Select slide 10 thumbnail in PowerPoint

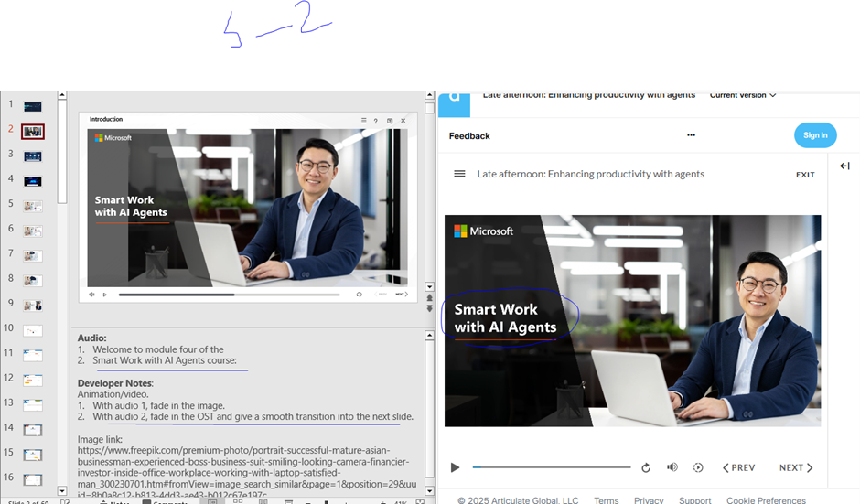click(33, 331)
